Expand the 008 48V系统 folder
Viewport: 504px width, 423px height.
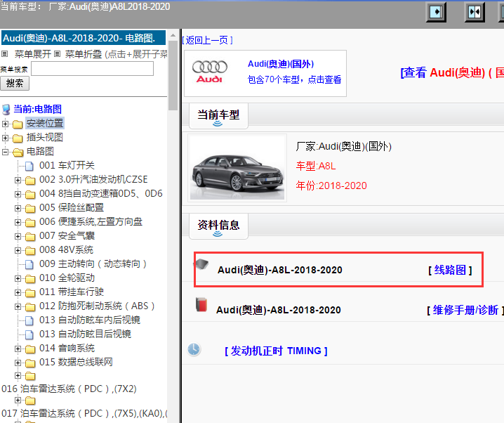point(18,250)
